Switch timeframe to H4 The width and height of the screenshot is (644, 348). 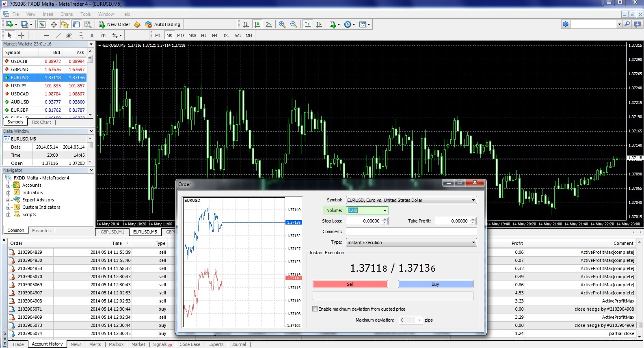pos(215,35)
